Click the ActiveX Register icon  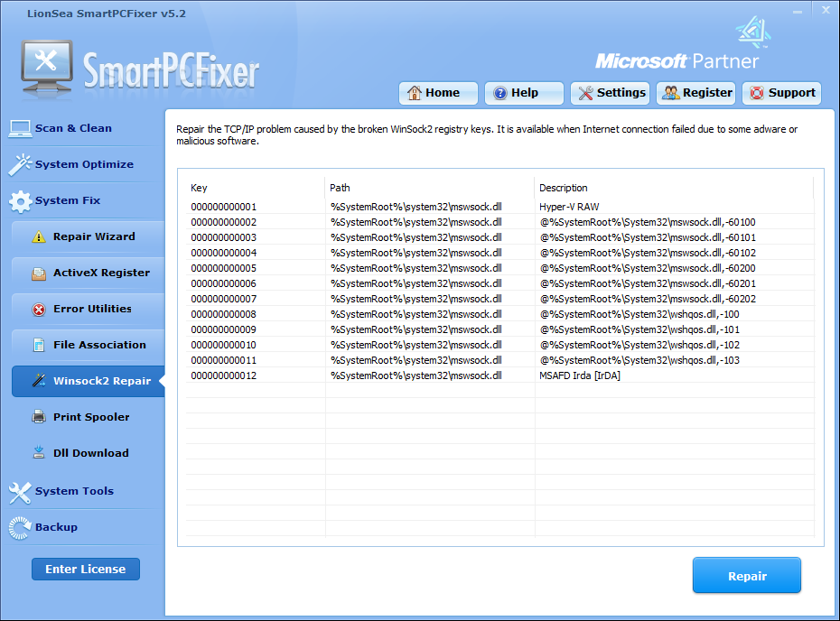tap(39, 273)
